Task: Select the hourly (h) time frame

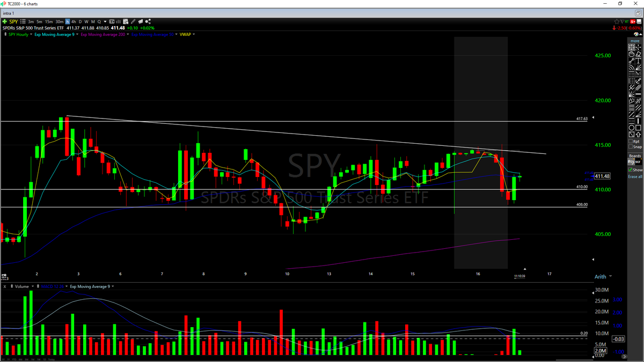Action: (x=68, y=21)
